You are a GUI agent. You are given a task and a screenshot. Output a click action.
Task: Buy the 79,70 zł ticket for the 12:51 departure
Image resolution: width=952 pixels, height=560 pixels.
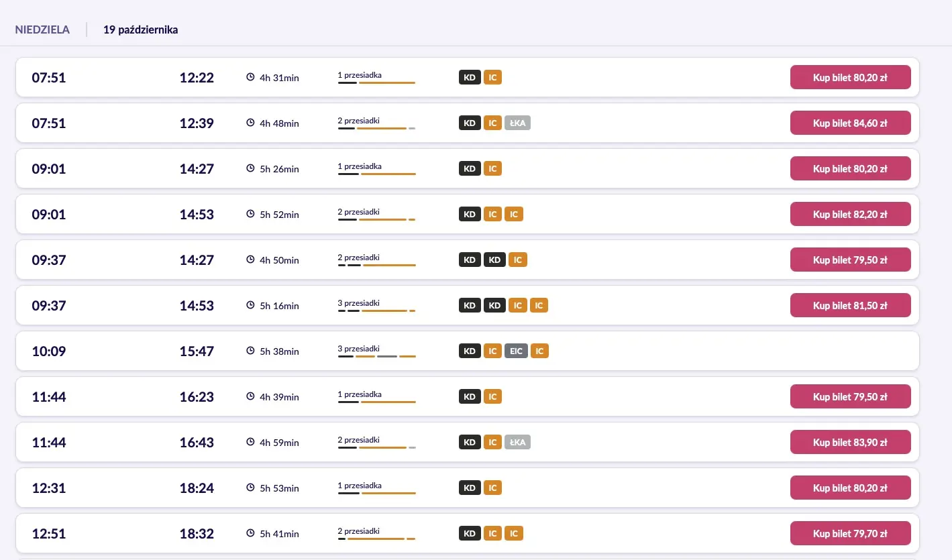tap(850, 533)
